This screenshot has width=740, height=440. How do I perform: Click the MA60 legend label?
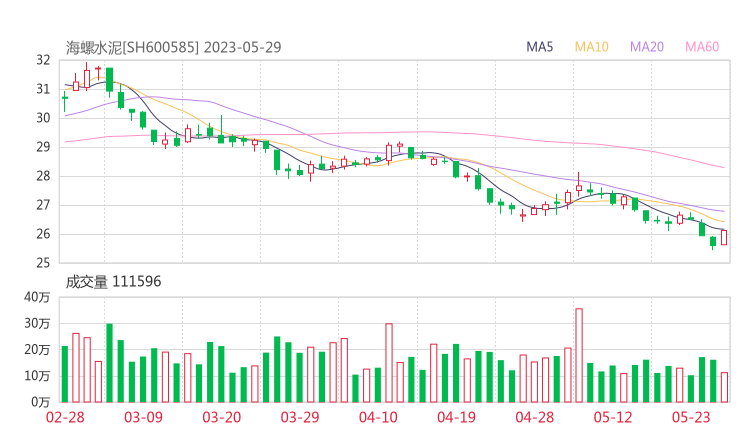pos(702,47)
